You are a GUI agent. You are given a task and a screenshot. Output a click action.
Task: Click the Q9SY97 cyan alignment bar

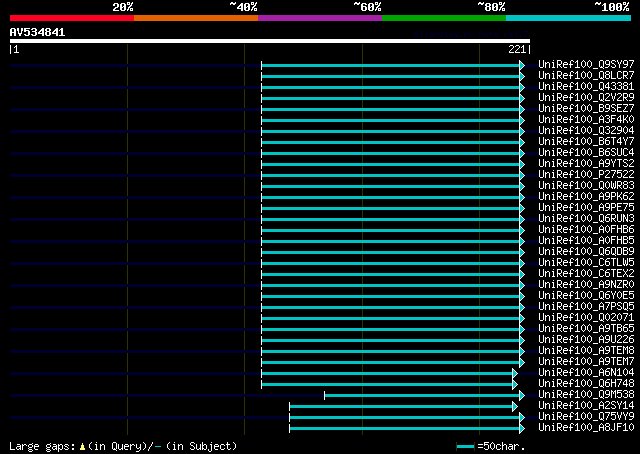(390, 65)
